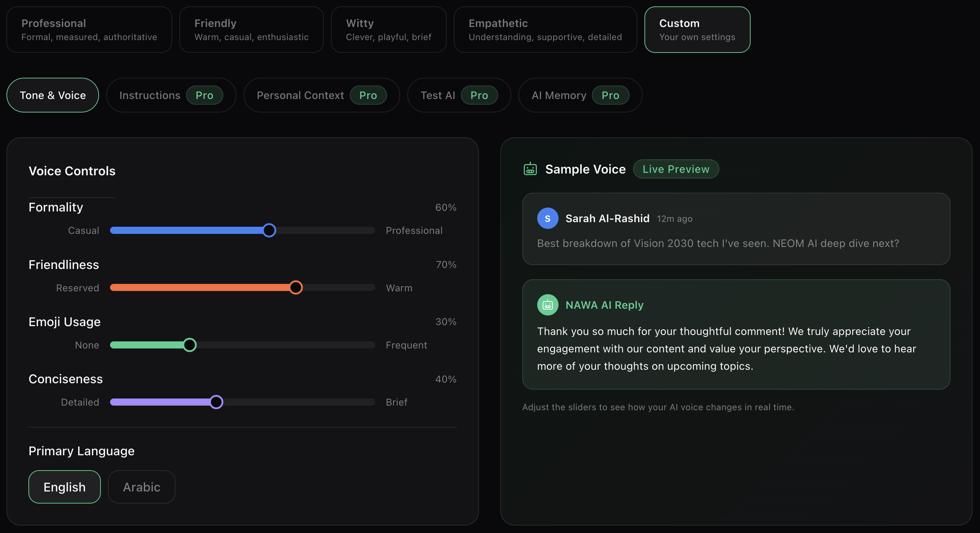Click the Formality 60% value
The height and width of the screenshot is (533, 980).
tap(446, 207)
